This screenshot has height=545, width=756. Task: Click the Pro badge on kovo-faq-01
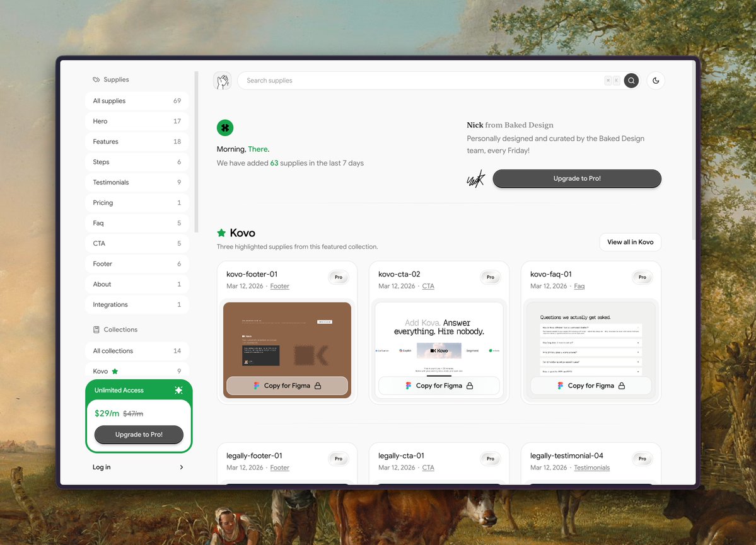(643, 277)
